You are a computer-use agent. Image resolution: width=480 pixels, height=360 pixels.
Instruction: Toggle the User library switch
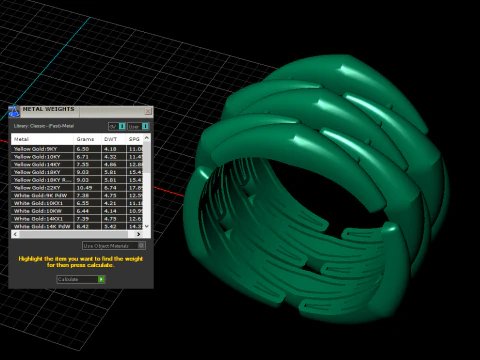138,126
